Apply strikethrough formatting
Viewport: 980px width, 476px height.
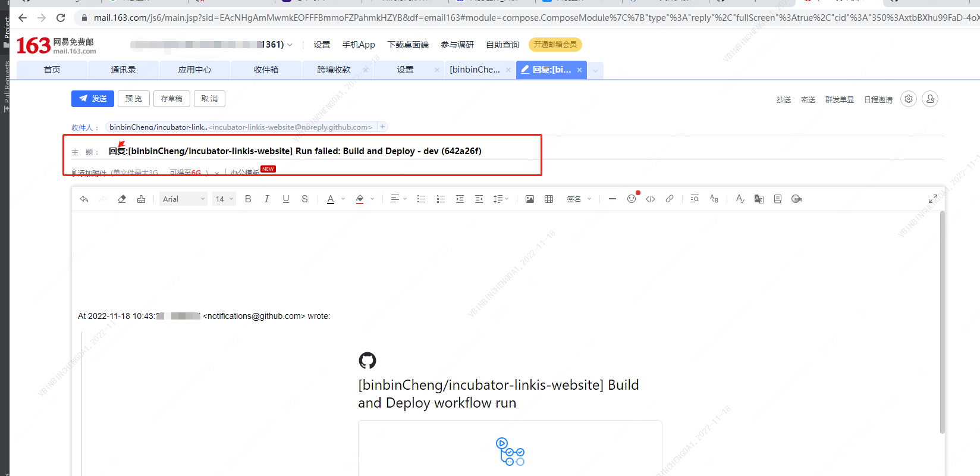tap(305, 199)
